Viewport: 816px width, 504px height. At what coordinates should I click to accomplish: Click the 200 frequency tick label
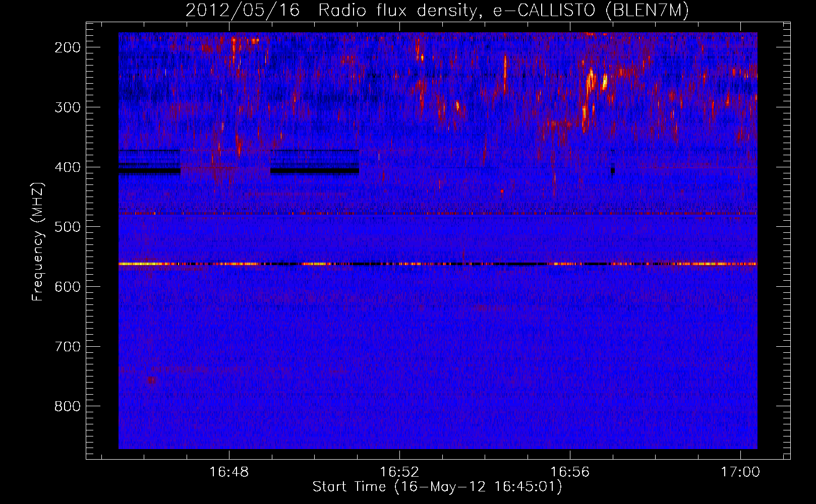coord(67,47)
